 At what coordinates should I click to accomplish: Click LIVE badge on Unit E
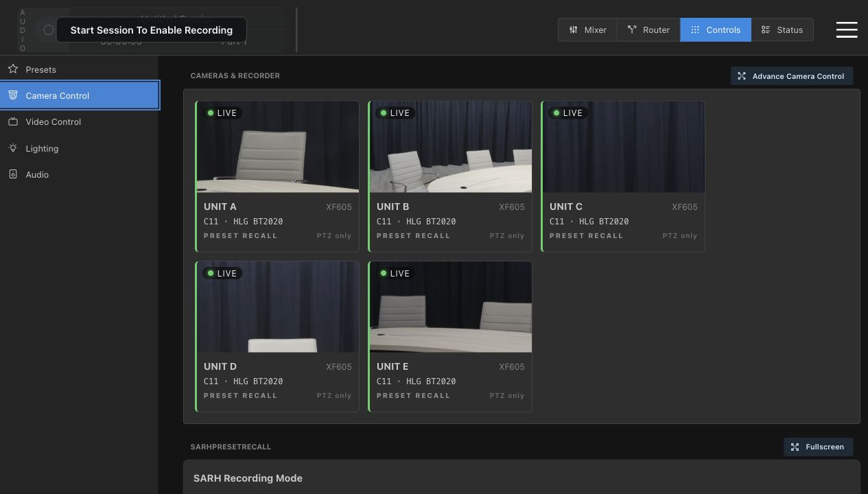point(395,273)
